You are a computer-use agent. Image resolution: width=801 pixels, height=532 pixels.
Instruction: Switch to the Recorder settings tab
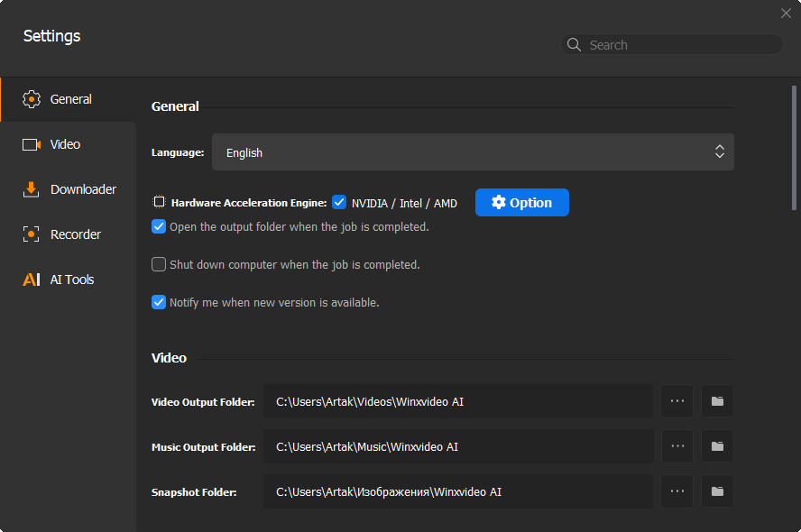pyautogui.click(x=75, y=234)
